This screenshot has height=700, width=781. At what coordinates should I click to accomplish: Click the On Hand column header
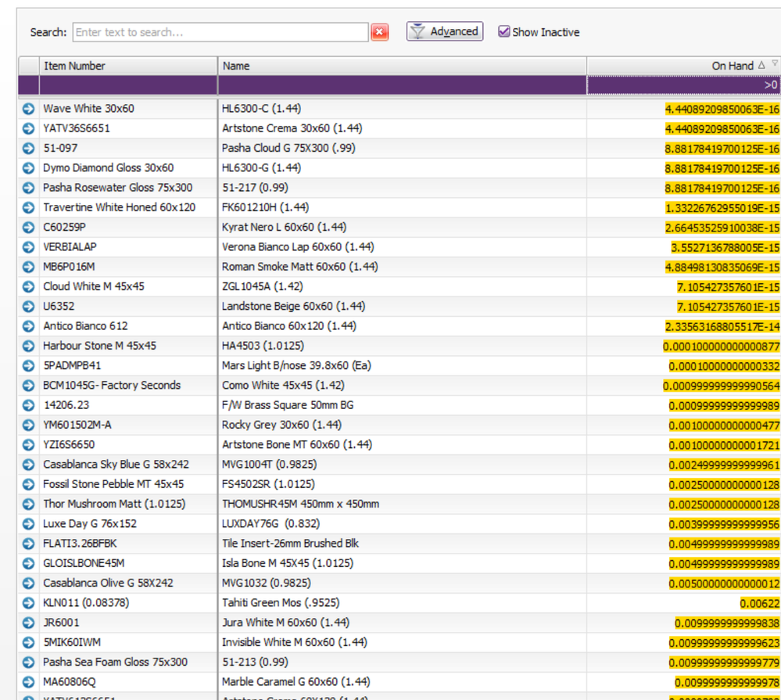coord(672,66)
